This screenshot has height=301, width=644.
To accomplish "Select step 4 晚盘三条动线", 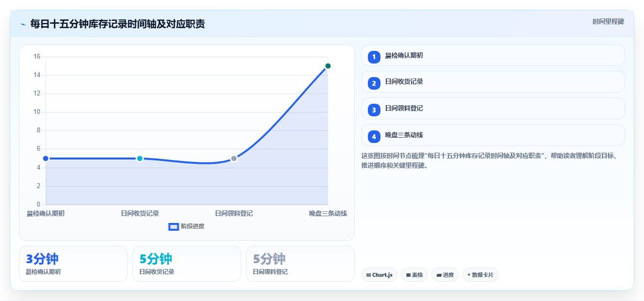I will [493, 135].
